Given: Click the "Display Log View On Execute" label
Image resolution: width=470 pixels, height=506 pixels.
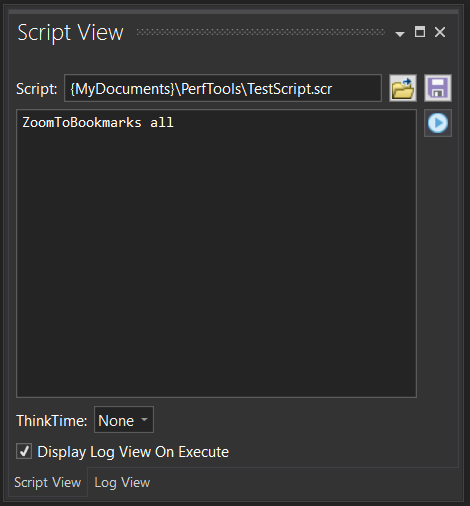Looking at the screenshot, I should tap(133, 452).
